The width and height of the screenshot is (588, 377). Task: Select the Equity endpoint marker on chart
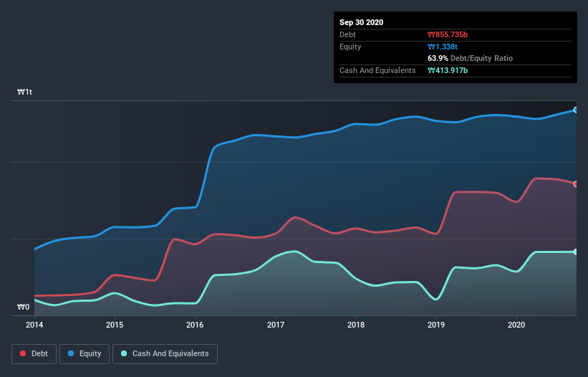click(576, 110)
